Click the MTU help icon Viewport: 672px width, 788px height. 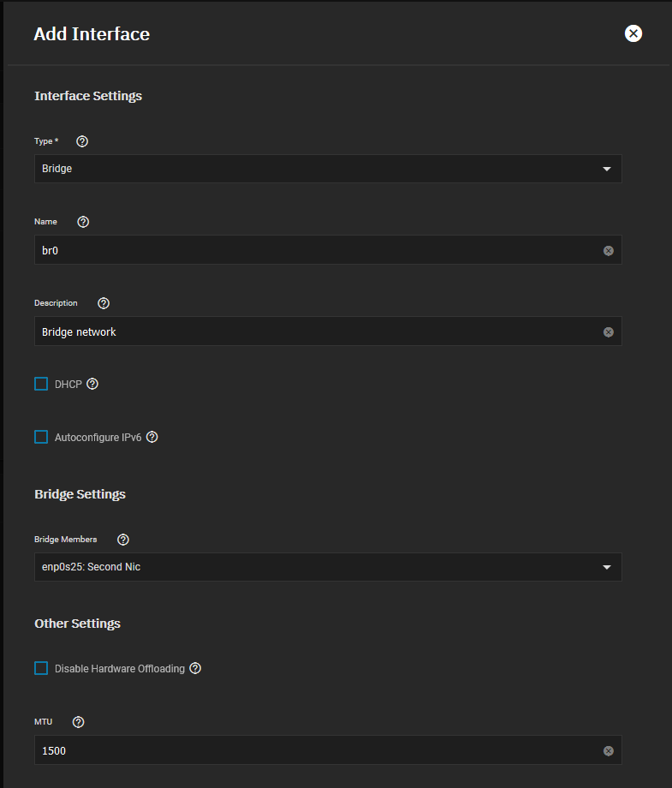79,722
